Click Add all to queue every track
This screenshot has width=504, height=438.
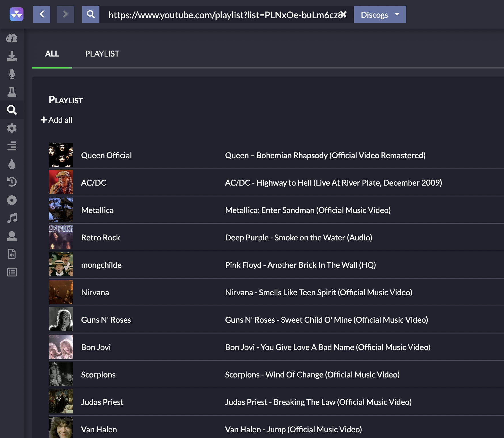pyautogui.click(x=56, y=120)
